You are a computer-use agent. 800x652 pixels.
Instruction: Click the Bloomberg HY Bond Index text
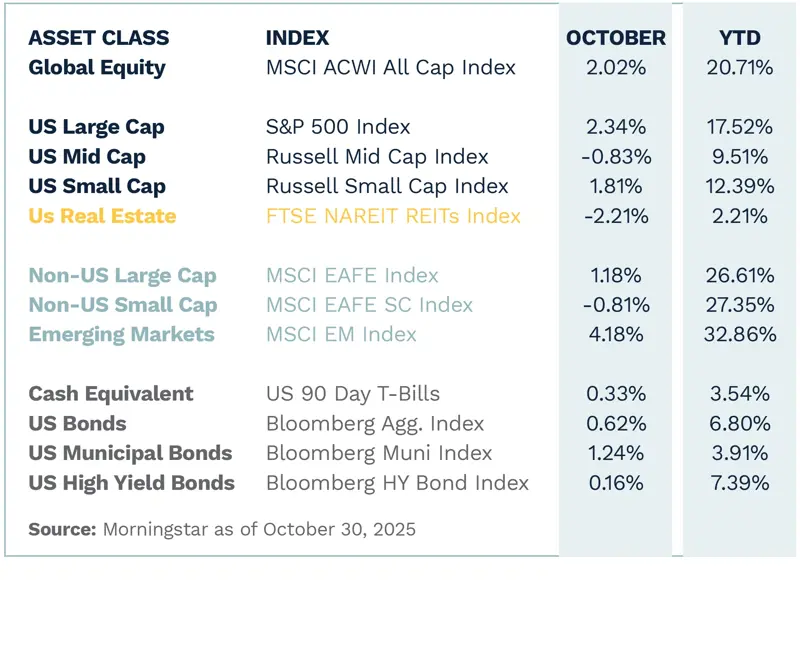[397, 483]
